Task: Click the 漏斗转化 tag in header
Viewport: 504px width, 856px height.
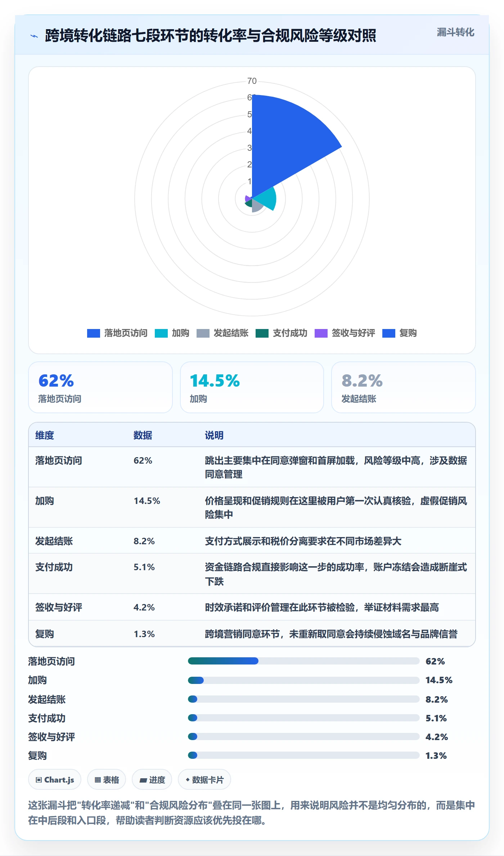Action: (x=455, y=32)
